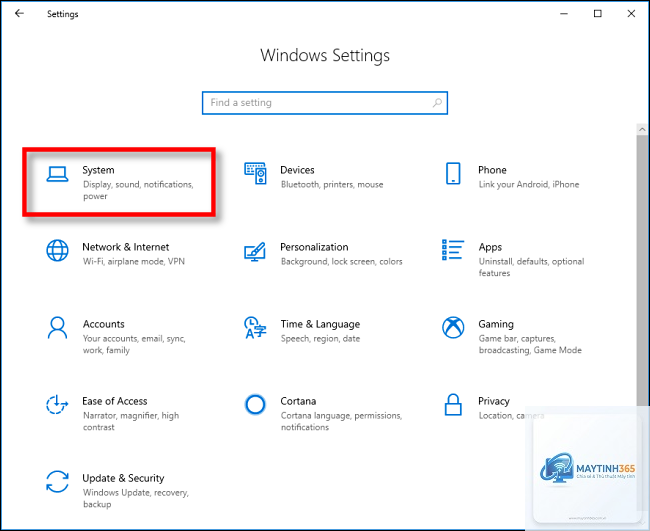The image size is (650, 531).
Task: Open the Gaming Xbox icon
Action: pos(453,327)
